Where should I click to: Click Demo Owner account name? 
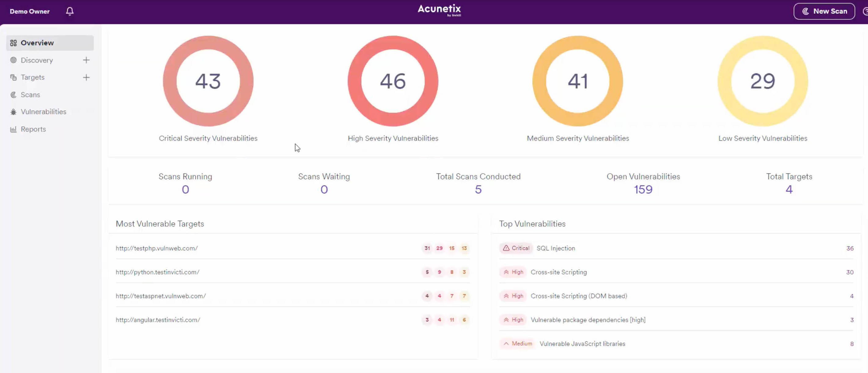coord(30,11)
